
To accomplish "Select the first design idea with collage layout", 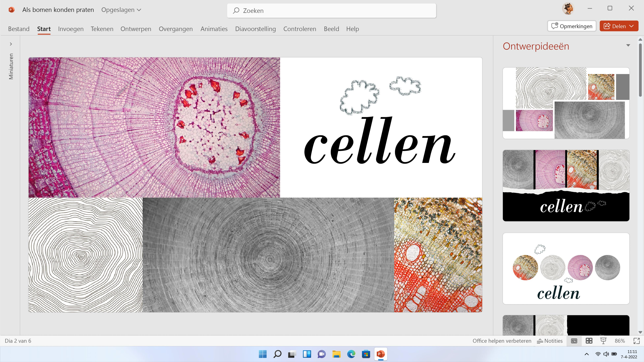I will pyautogui.click(x=566, y=103).
